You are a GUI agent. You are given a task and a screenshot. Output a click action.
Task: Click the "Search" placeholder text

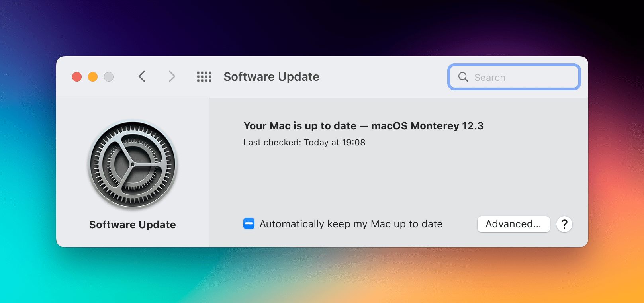click(489, 77)
